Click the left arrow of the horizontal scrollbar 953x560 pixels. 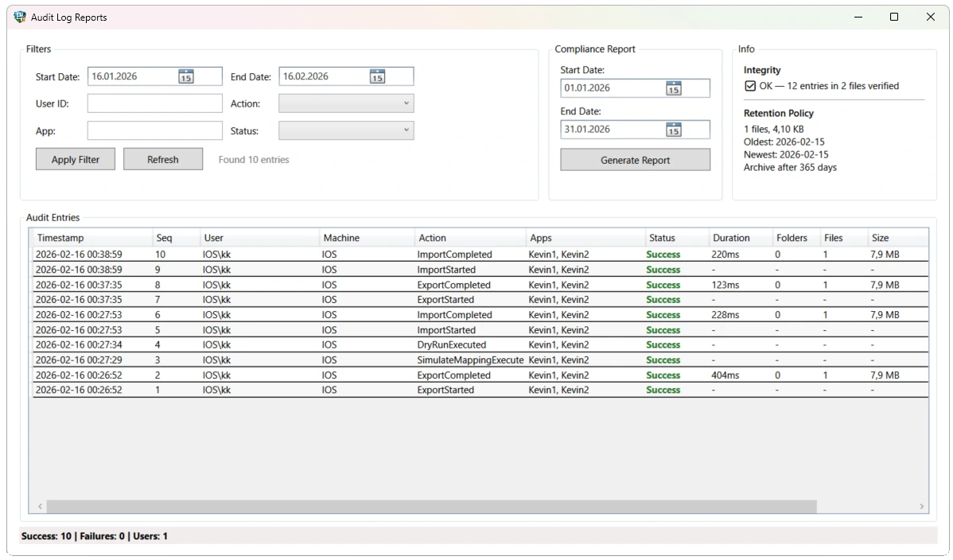40,506
